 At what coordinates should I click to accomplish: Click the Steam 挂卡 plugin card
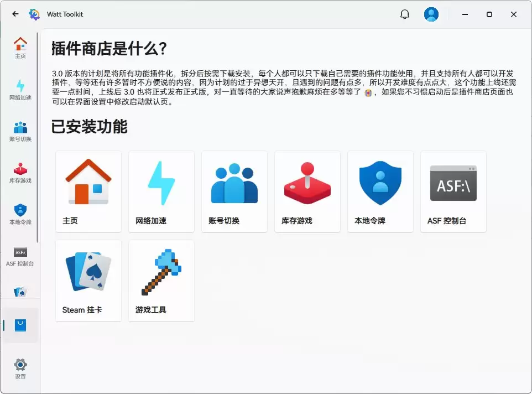[x=88, y=281]
